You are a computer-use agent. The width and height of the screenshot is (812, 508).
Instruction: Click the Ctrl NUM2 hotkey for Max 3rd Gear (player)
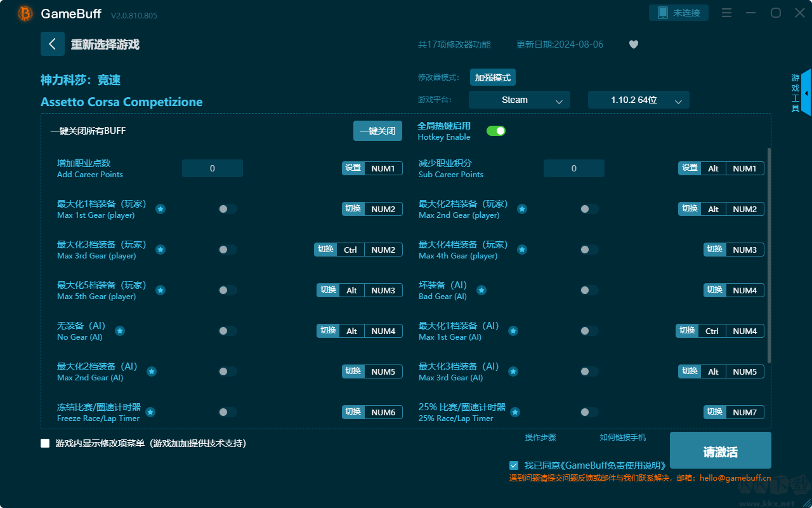pos(369,250)
